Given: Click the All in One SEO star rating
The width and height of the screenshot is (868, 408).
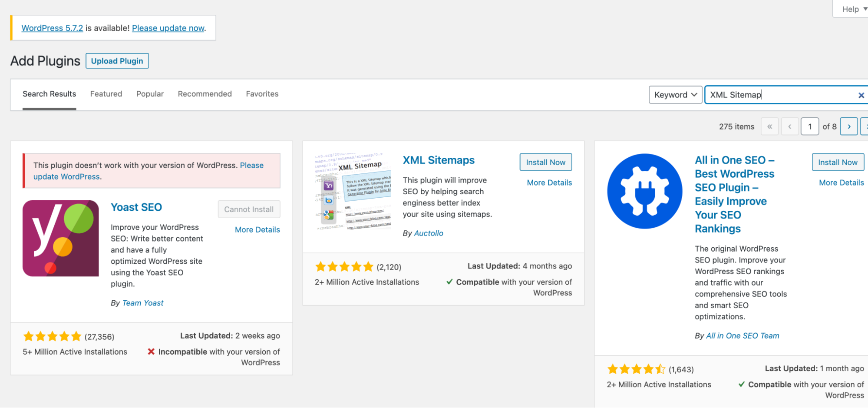Looking at the screenshot, I should click(636, 369).
